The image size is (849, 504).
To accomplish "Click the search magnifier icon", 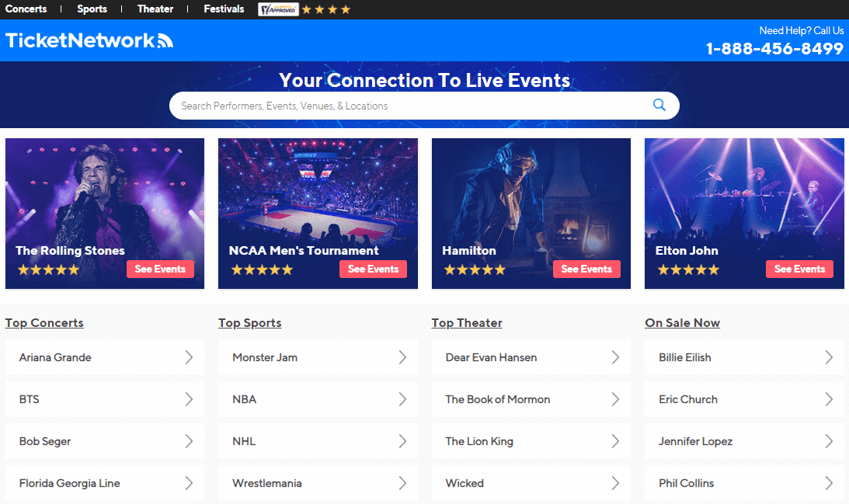I will [659, 105].
